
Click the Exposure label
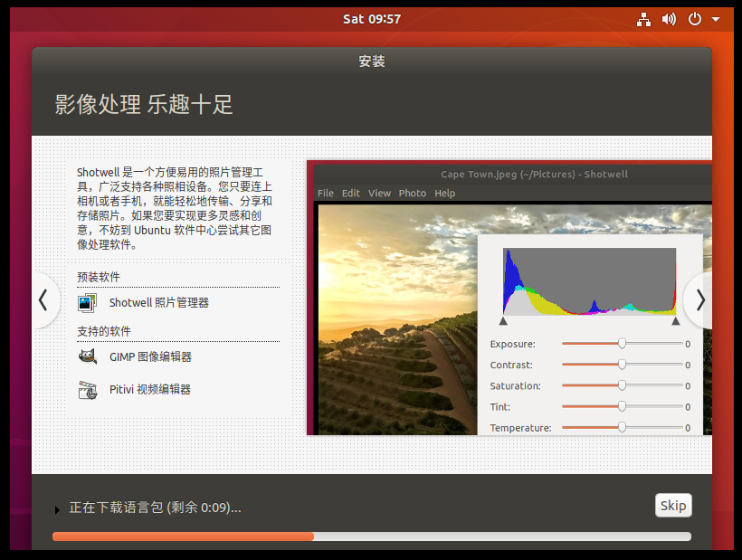pyautogui.click(x=512, y=344)
